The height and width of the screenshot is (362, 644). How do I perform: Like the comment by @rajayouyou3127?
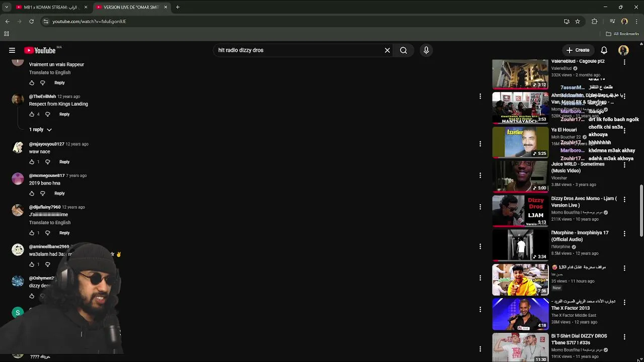point(32,162)
